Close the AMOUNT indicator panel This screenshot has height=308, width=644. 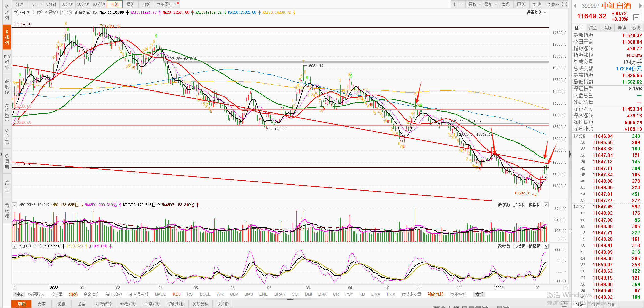pos(546,205)
